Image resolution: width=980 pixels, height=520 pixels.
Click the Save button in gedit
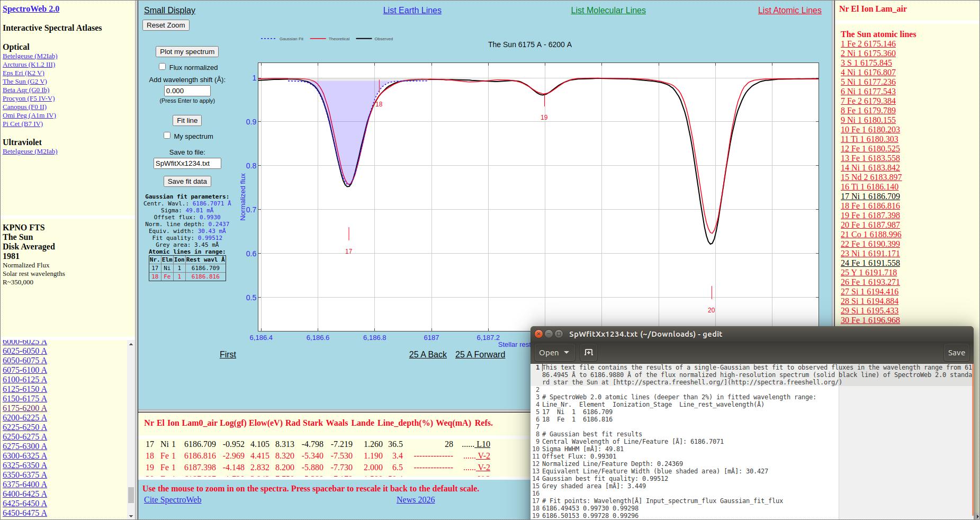point(956,353)
